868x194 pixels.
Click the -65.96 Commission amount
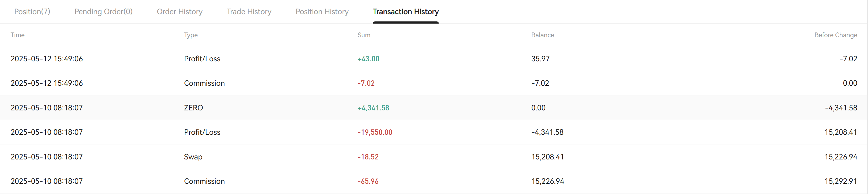368,181
